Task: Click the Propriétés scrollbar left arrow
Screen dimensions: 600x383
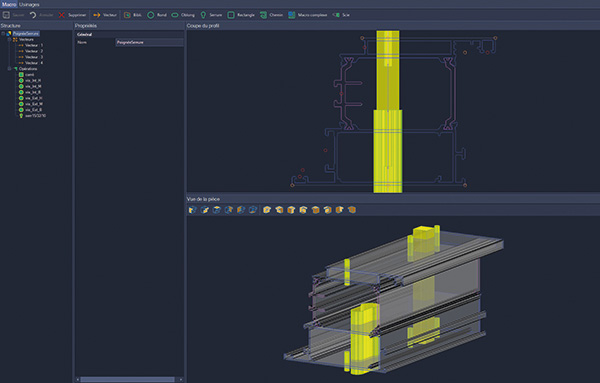Action: [78, 380]
